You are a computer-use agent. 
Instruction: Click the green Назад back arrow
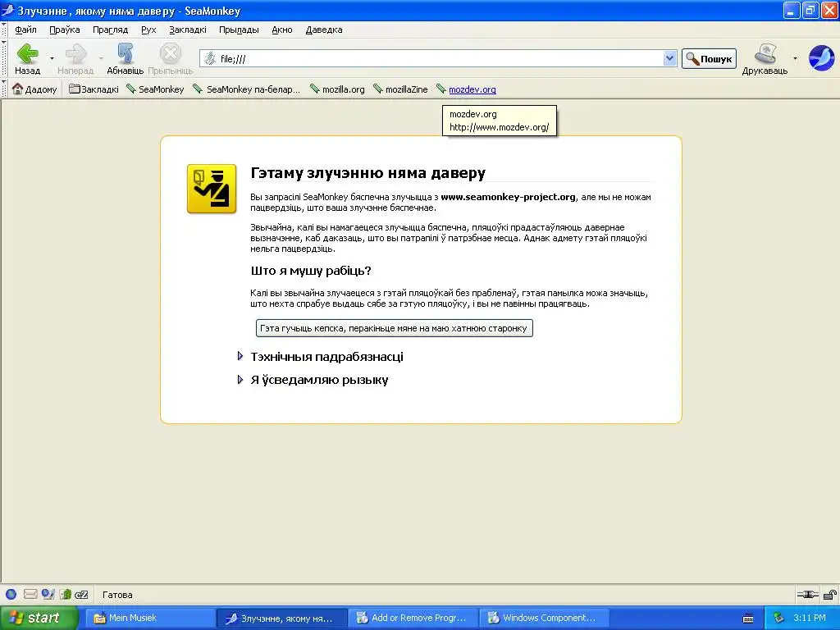tap(27, 58)
